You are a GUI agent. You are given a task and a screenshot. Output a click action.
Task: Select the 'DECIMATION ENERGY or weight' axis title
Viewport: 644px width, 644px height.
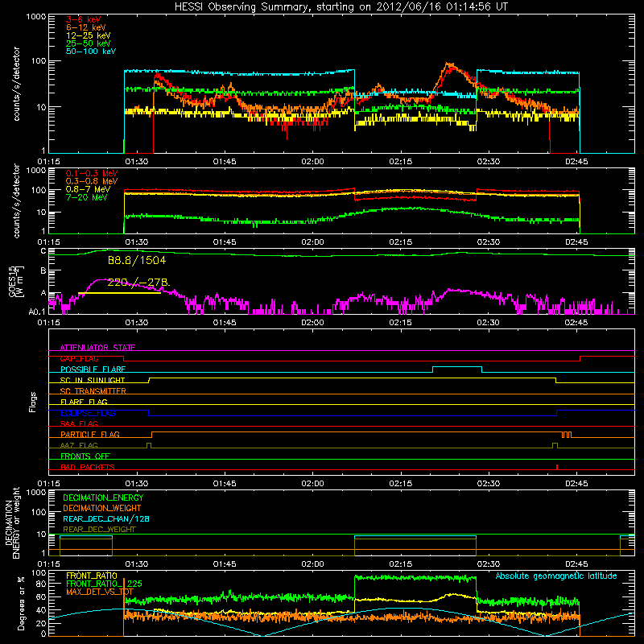[12, 522]
